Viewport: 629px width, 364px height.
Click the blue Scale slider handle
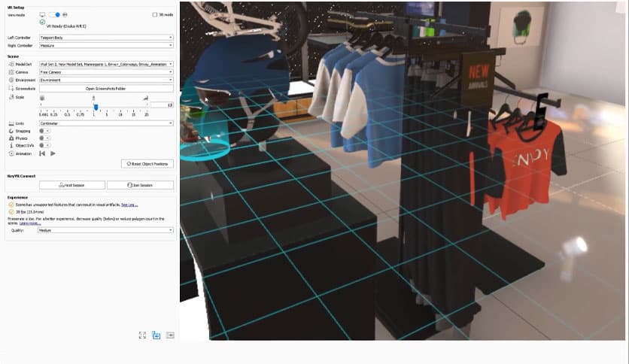click(96, 107)
